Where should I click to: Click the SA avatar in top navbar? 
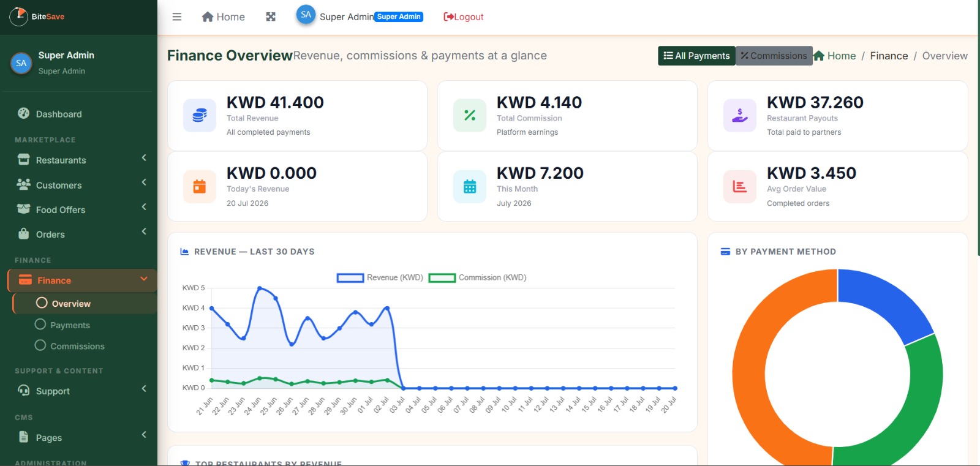[x=306, y=15]
